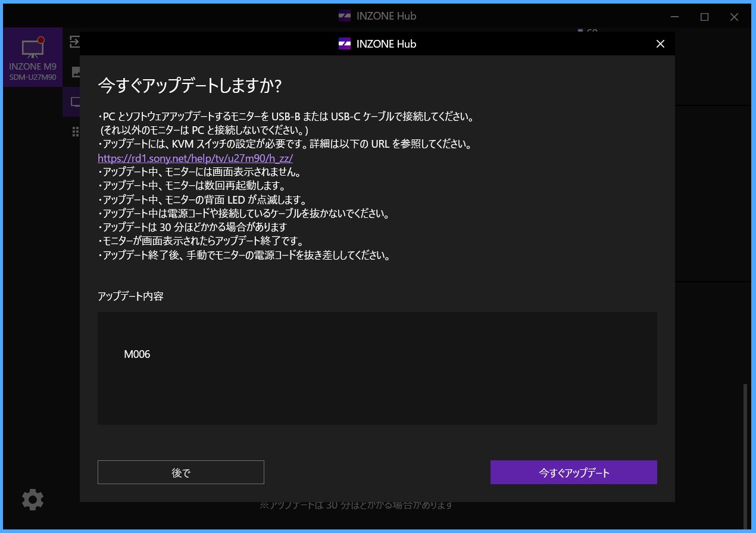Click the INZONE Hub logo in main title bar

point(345,16)
